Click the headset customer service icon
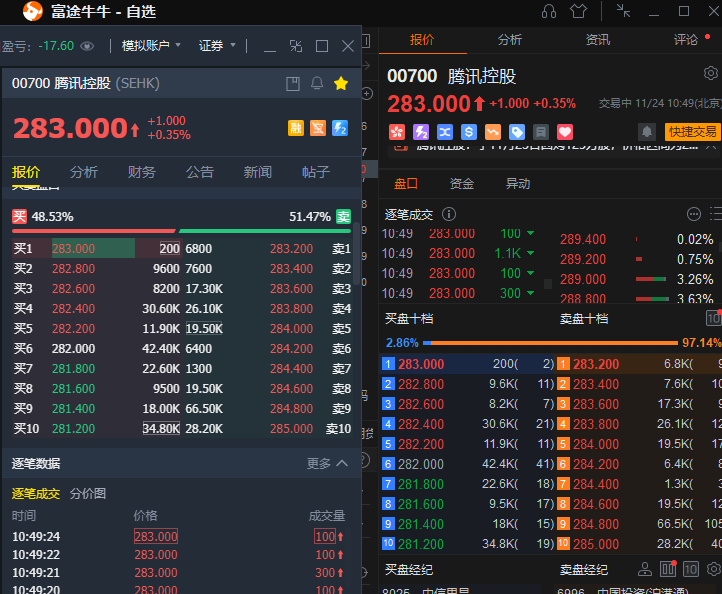The width and height of the screenshot is (722, 594). [x=548, y=12]
